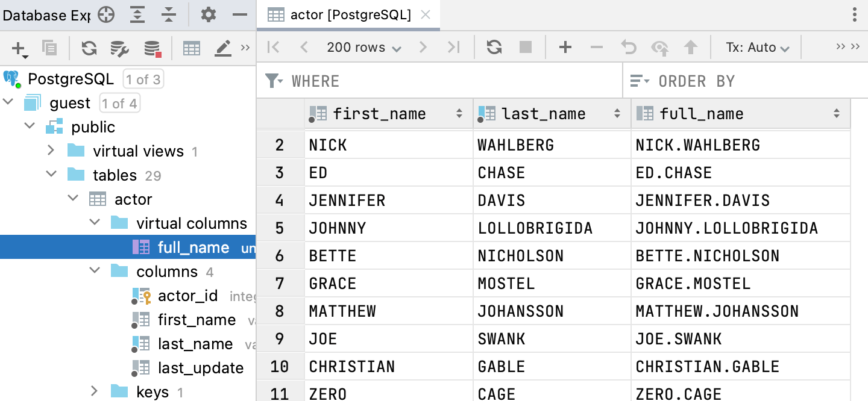Go to next page of rows

pos(423,47)
